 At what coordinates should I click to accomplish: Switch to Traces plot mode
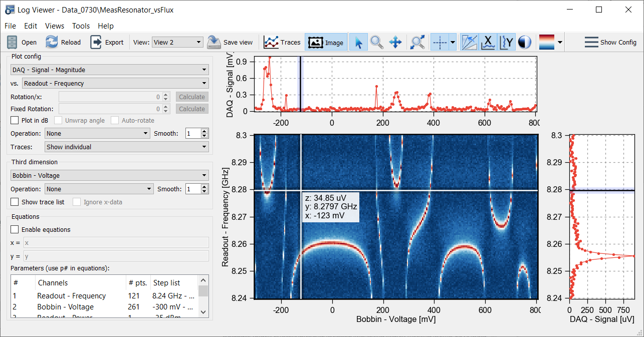pos(282,42)
